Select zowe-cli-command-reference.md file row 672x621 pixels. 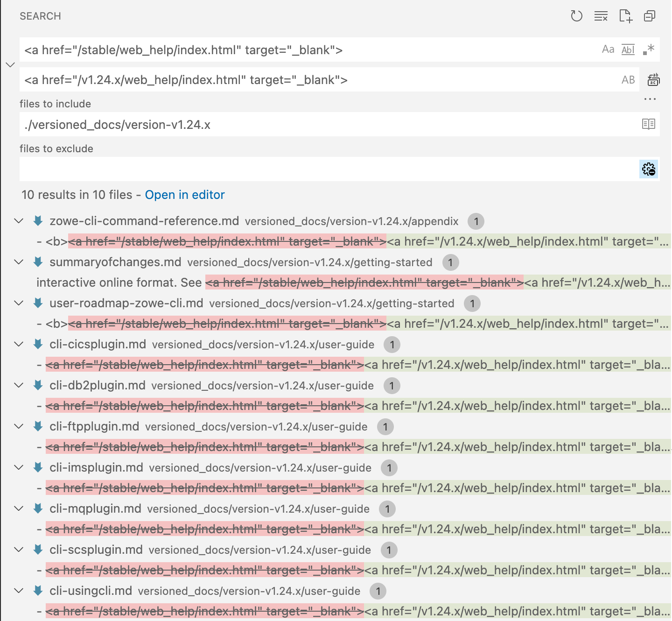(336, 221)
